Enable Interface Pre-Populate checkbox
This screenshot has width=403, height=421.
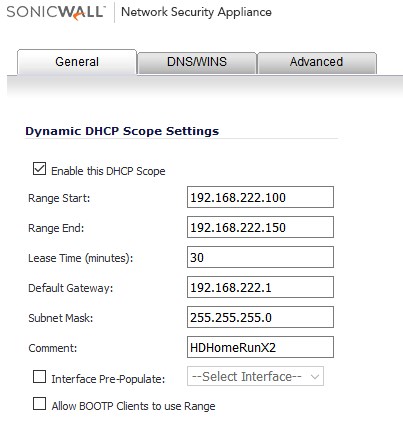[x=39, y=377]
